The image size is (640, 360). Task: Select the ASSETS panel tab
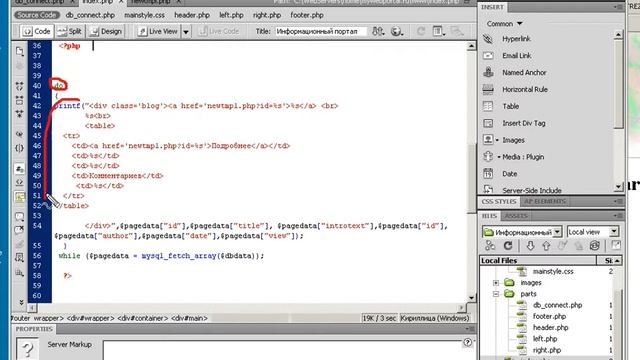click(516, 216)
